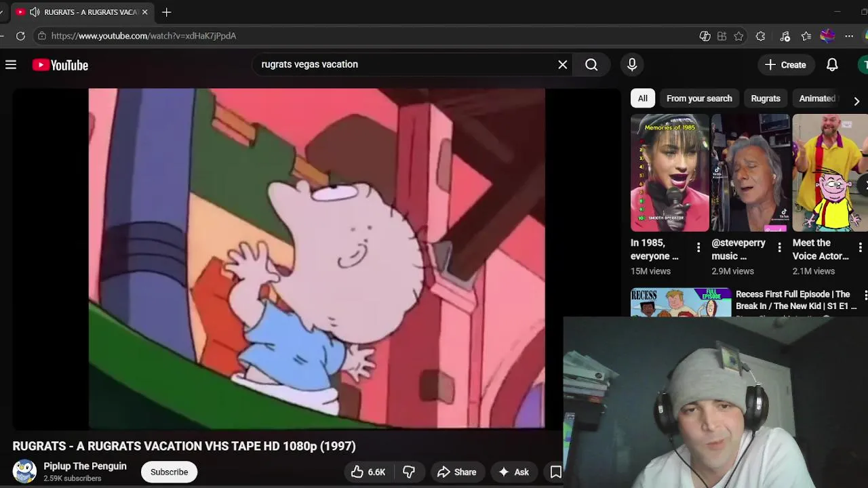Click the browser address bar URL
The width and height of the screenshot is (868, 488).
click(x=144, y=36)
